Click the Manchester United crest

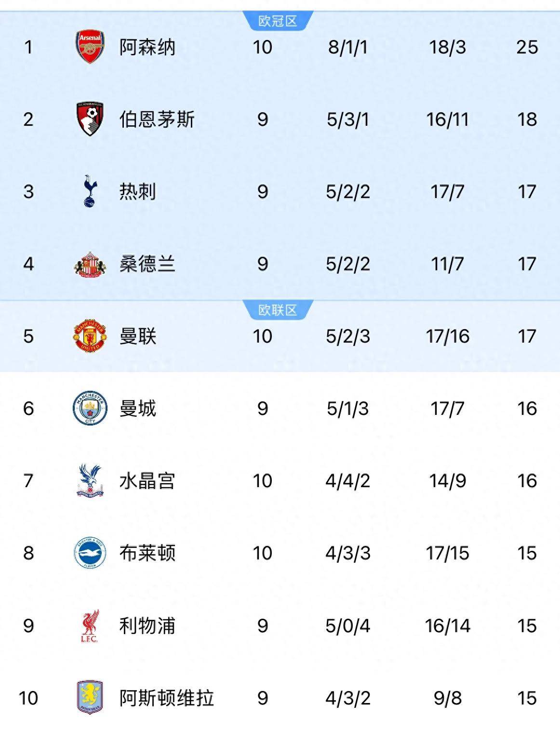click(89, 337)
